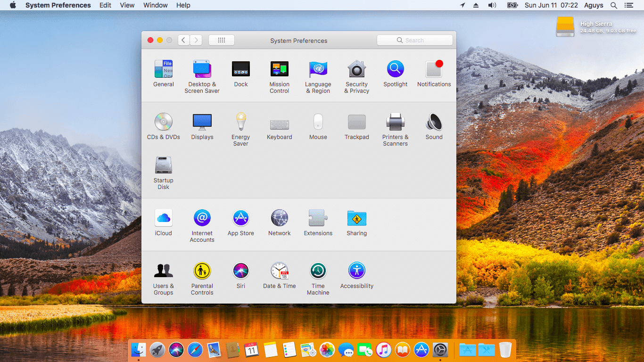This screenshot has height=362, width=644.
Task: Open the Aguys user menu
Action: coord(594,5)
